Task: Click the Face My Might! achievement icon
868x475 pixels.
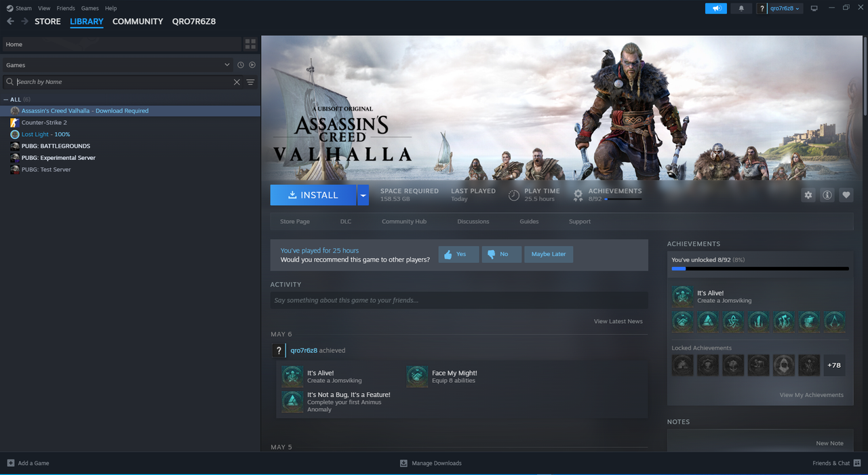Action: 417,377
